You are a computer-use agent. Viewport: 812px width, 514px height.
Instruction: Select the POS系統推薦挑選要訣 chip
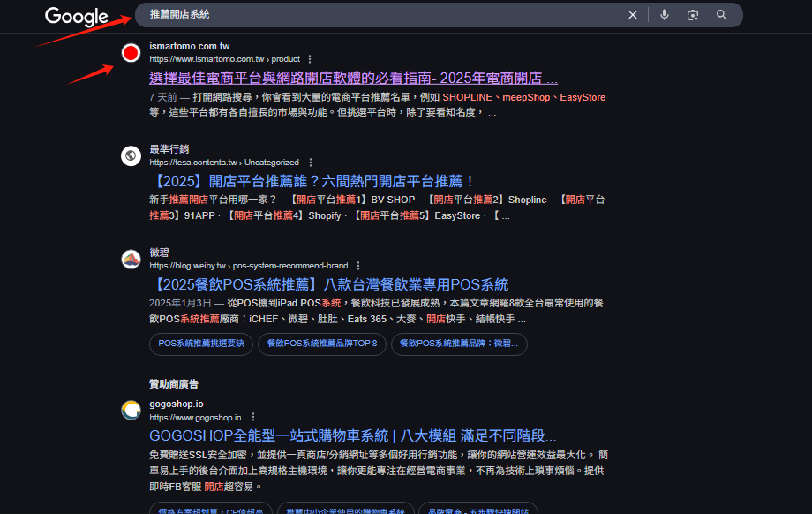pos(201,344)
